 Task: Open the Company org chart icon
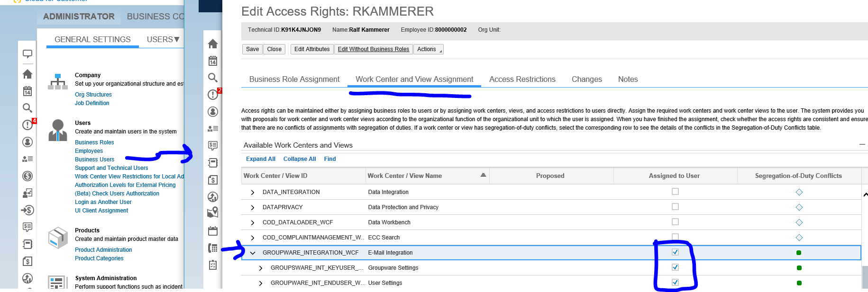point(58,81)
